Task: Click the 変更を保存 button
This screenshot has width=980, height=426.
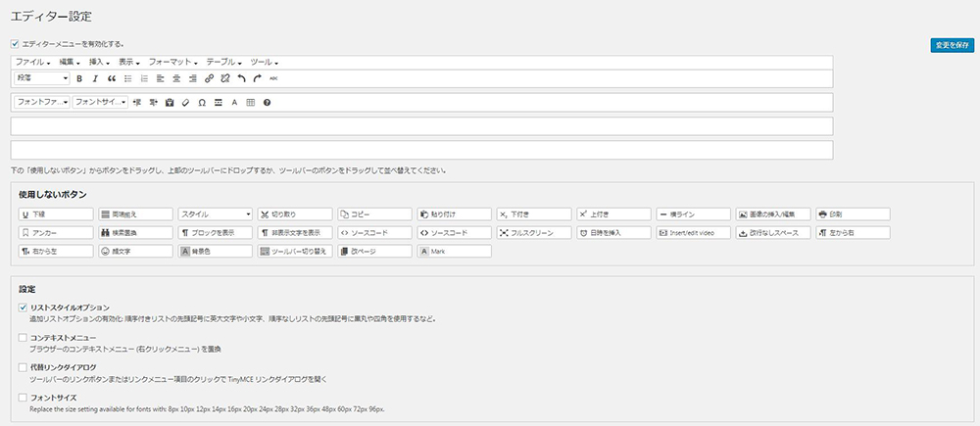Action: [x=951, y=45]
